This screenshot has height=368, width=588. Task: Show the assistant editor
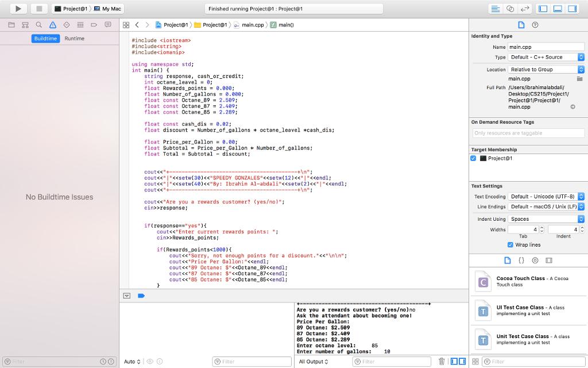click(511, 9)
